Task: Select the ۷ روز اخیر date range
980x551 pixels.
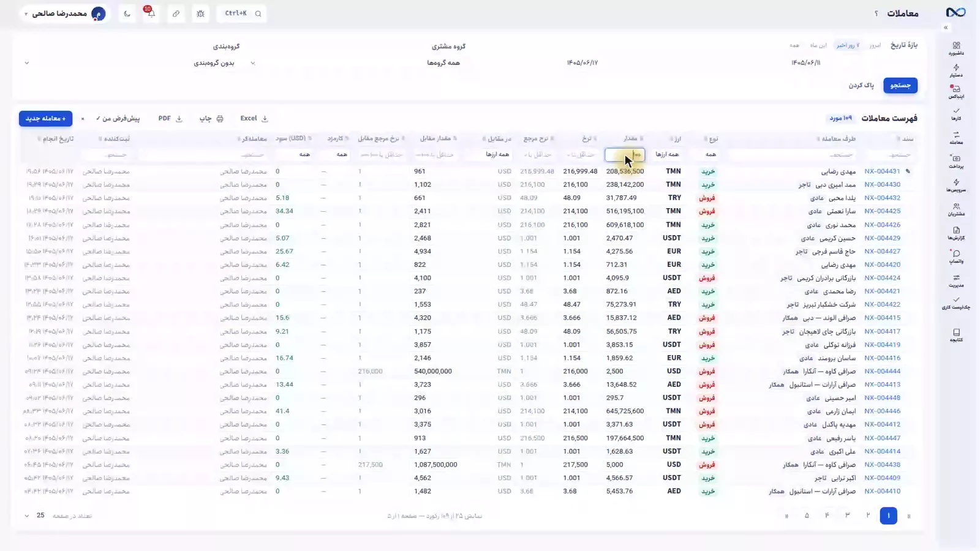Action: [848, 45]
